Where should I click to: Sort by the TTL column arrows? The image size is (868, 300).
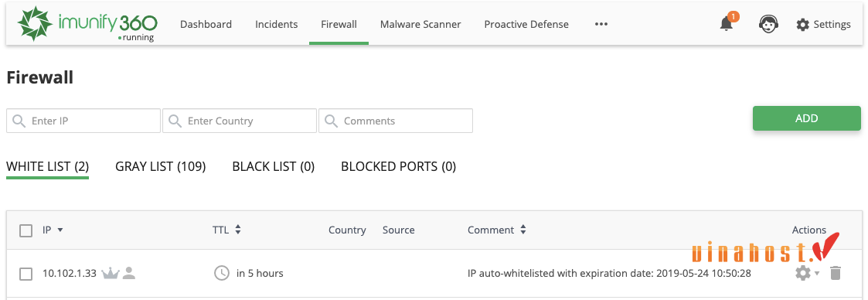point(238,230)
